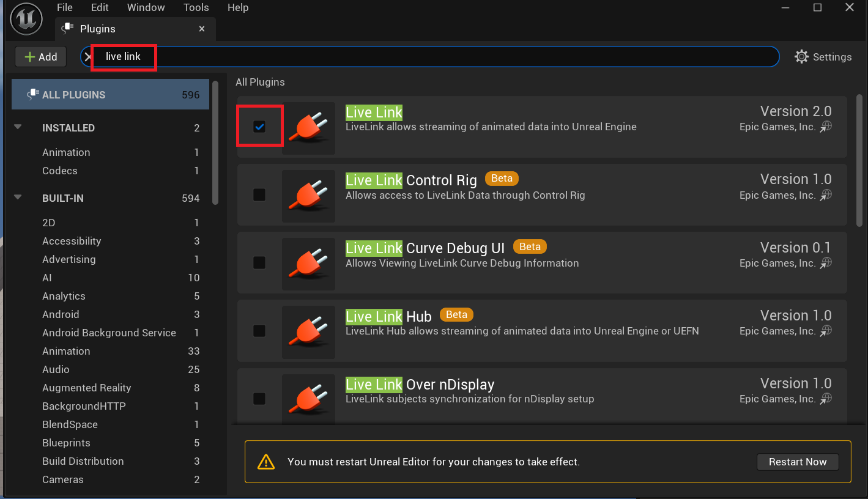Click the Live Link Curve Debug UI plug icon

tap(308, 264)
